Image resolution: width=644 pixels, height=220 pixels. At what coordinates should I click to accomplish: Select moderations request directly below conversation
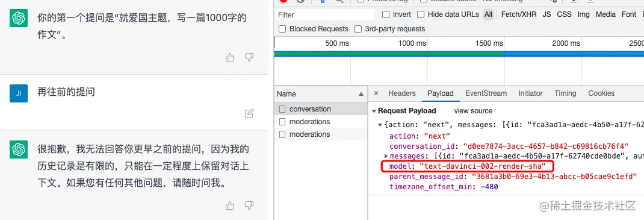coord(321,122)
